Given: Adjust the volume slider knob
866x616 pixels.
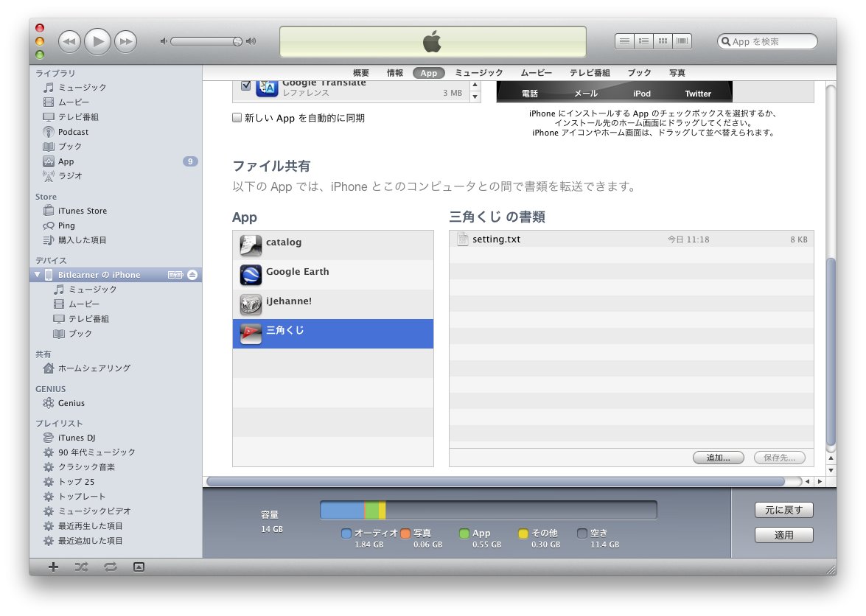Looking at the screenshot, I should [237, 41].
